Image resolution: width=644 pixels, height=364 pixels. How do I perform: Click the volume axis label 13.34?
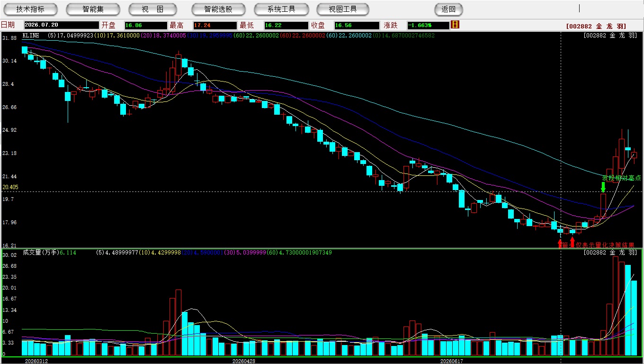[x=9, y=310]
